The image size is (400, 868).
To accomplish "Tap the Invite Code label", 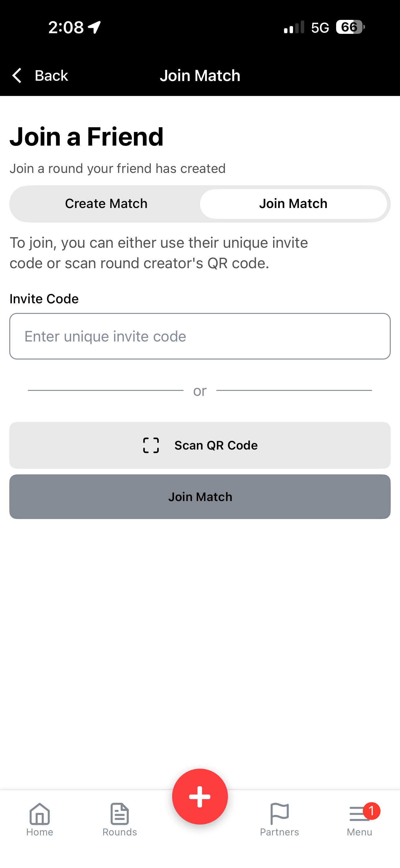I will 44,299.
